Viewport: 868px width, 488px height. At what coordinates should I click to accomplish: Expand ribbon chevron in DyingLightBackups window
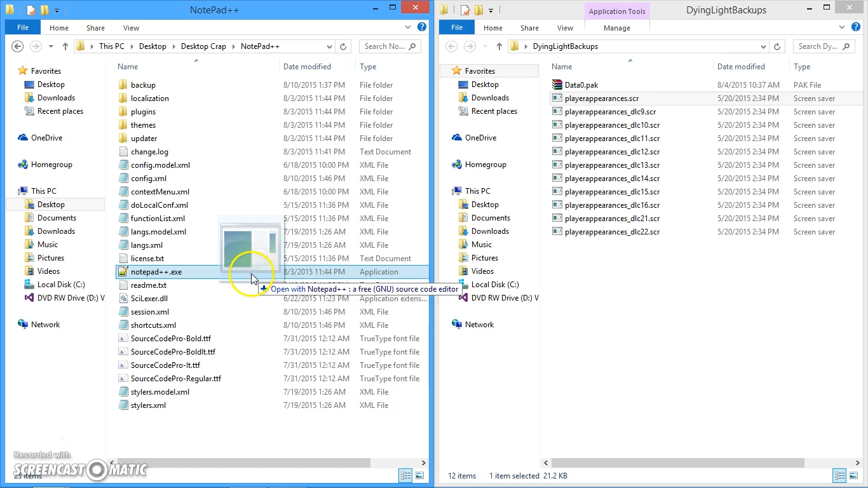(x=841, y=28)
